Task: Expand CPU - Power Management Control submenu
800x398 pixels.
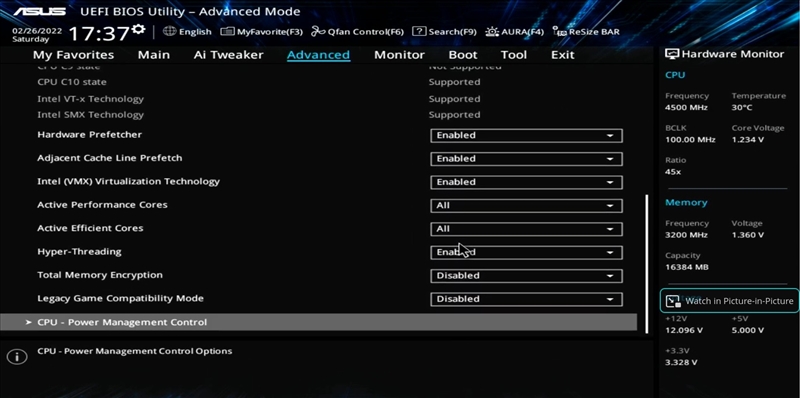Action: tap(318, 322)
